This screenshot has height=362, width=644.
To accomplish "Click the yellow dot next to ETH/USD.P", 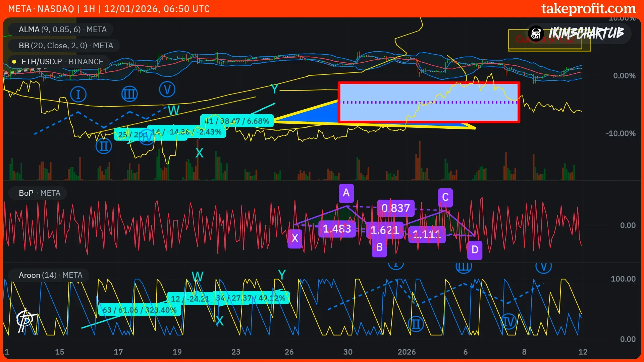I will point(14,62).
